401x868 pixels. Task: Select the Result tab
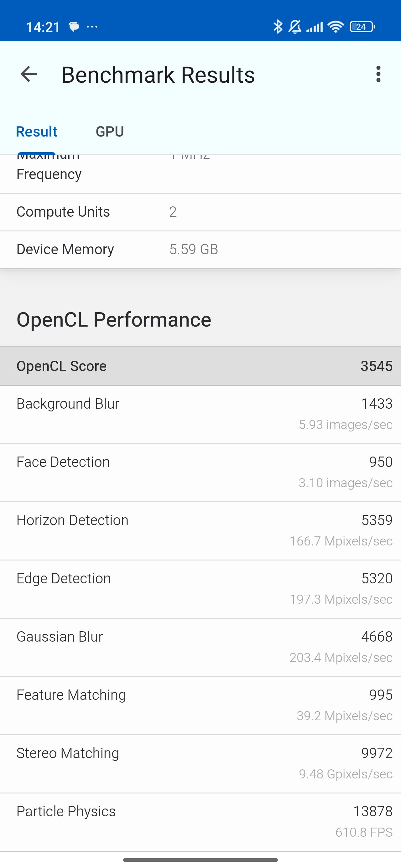36,132
